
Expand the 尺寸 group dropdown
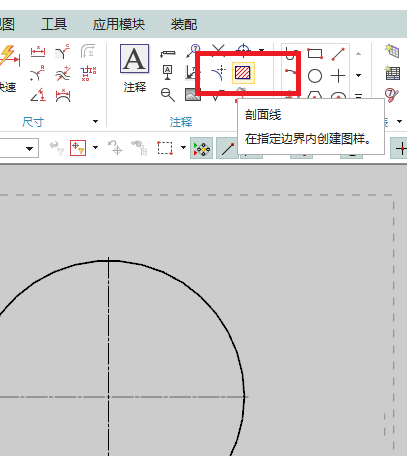pos(95,121)
